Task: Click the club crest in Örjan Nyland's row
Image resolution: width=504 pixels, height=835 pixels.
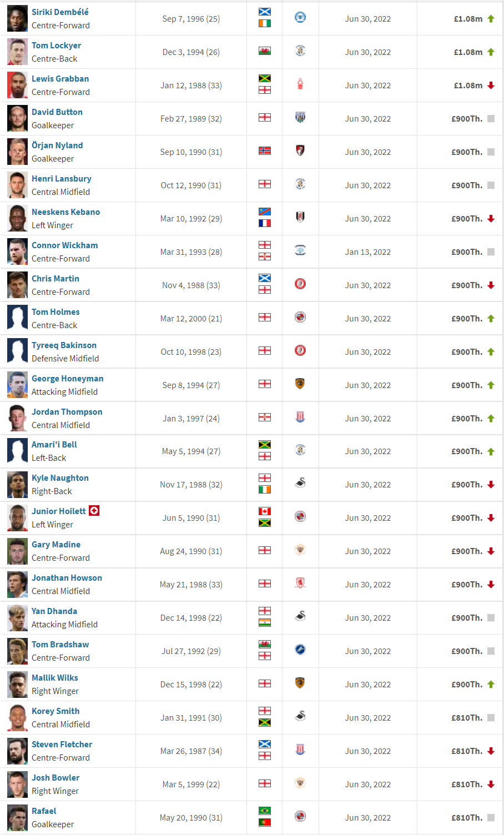Action: point(300,151)
